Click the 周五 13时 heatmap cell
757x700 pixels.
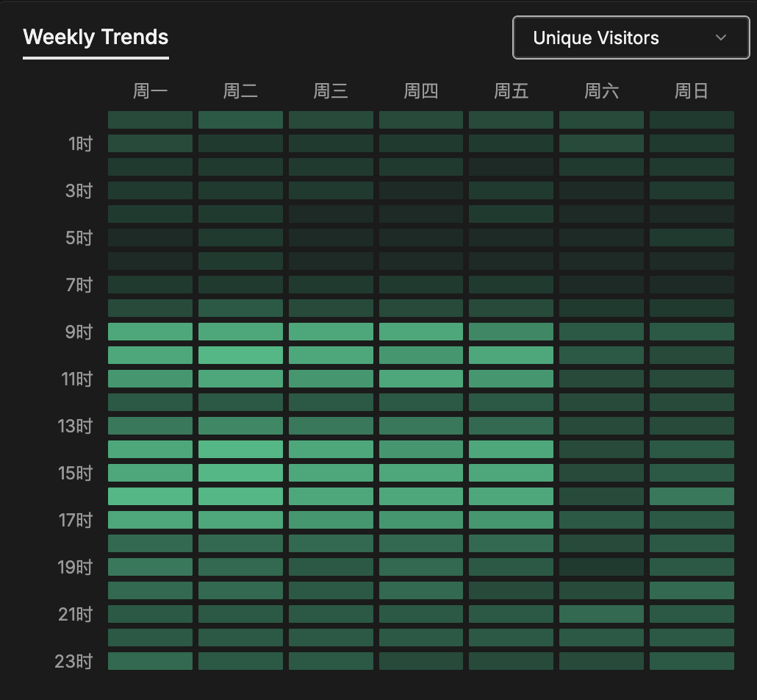511,426
